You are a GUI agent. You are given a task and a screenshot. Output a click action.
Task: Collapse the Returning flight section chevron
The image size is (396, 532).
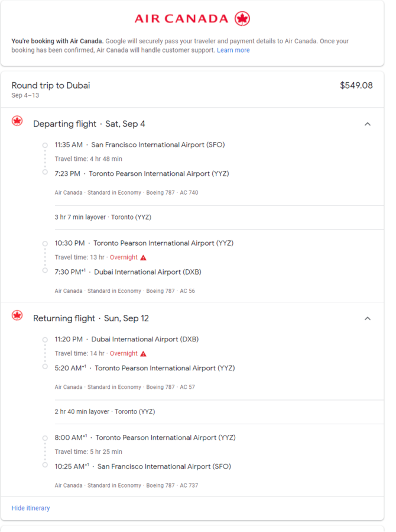(x=368, y=318)
